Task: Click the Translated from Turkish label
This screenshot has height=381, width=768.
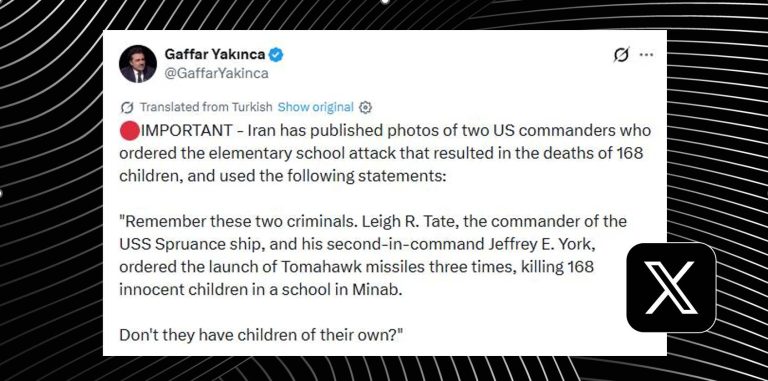Action: coord(206,107)
